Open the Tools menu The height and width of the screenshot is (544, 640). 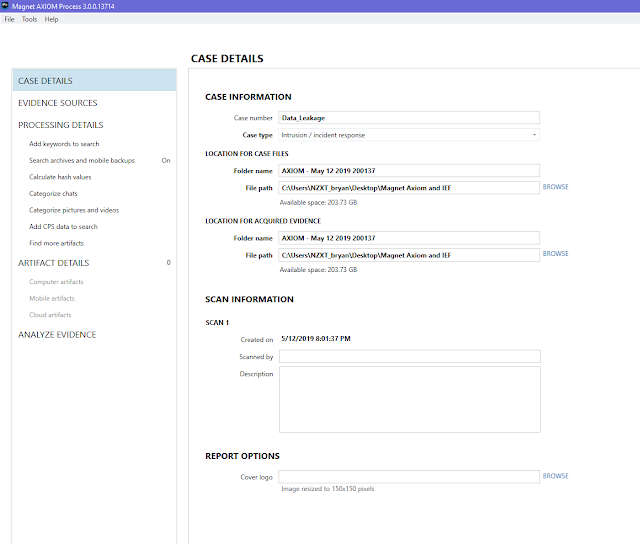29,19
